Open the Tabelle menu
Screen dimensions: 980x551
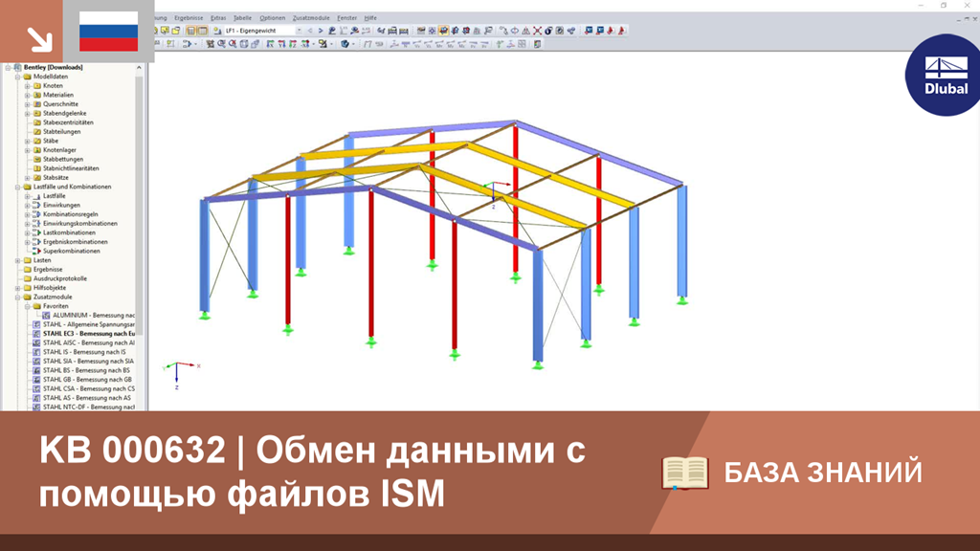coord(242,18)
